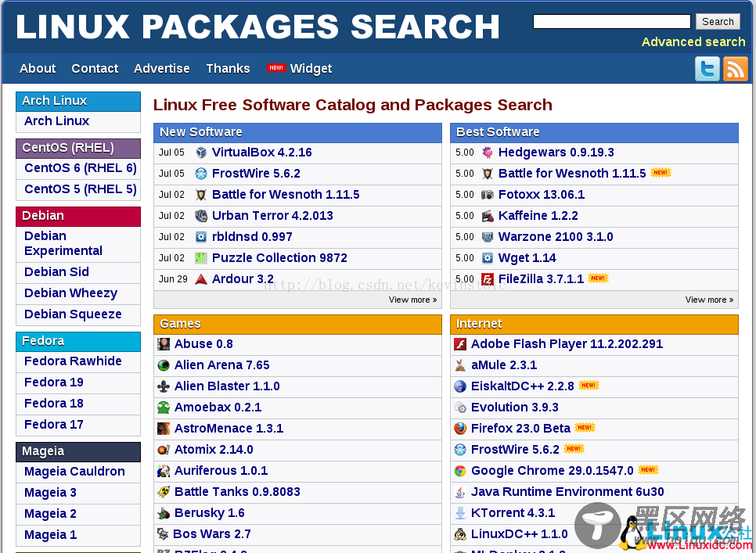Open the Games category header
Screen dimensions: 756x553
click(297, 324)
